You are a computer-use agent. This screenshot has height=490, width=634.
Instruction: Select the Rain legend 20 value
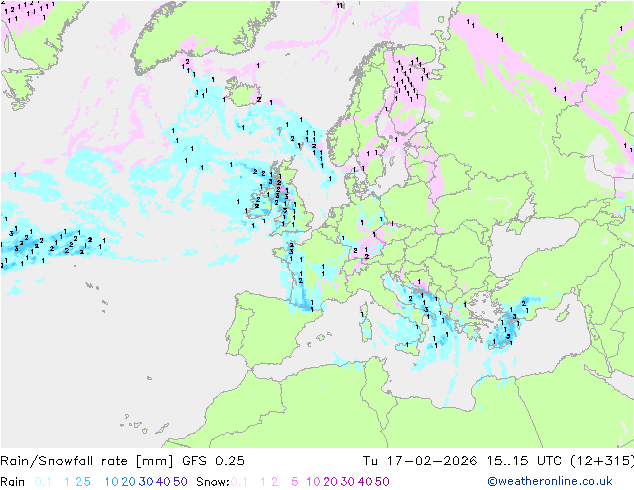[129, 482]
